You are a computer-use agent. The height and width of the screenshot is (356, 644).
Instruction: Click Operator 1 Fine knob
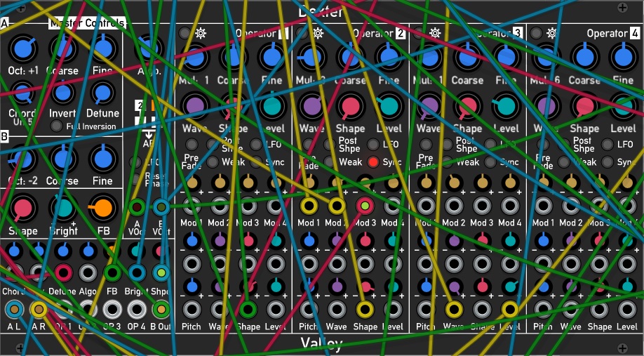(x=271, y=56)
